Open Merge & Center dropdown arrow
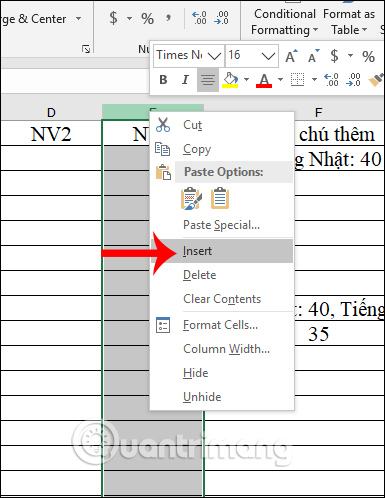The image size is (385, 498). coord(79,19)
